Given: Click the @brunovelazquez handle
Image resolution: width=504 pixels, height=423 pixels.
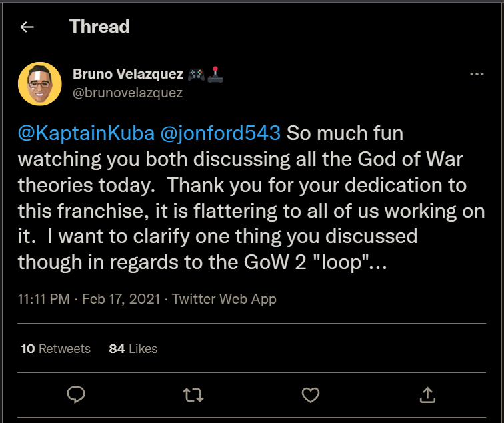Looking at the screenshot, I should 127,93.
